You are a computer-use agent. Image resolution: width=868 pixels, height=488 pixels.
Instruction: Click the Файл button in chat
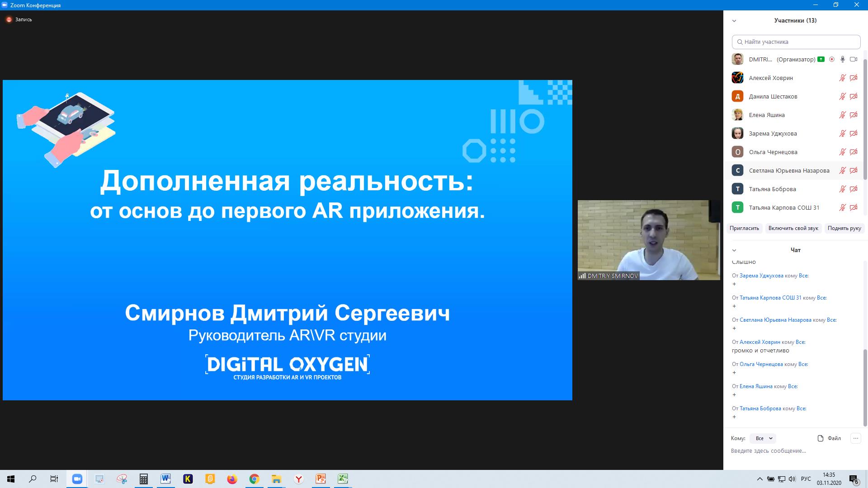coord(830,438)
